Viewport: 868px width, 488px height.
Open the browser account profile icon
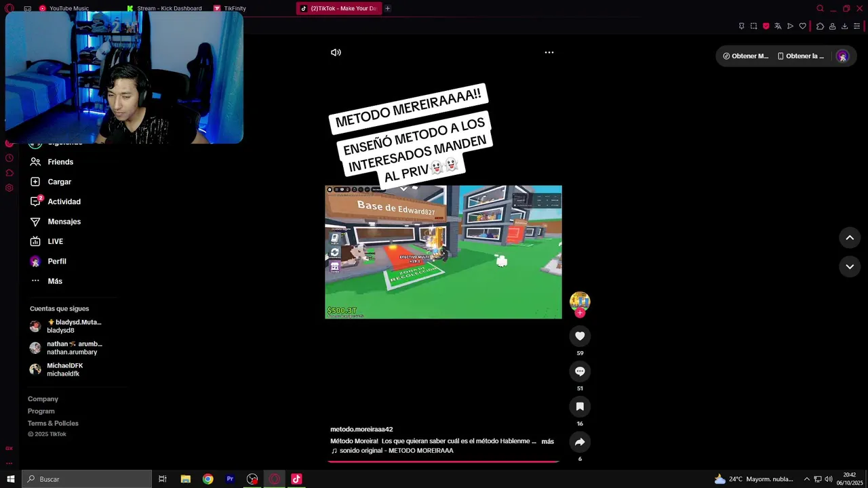(x=832, y=26)
